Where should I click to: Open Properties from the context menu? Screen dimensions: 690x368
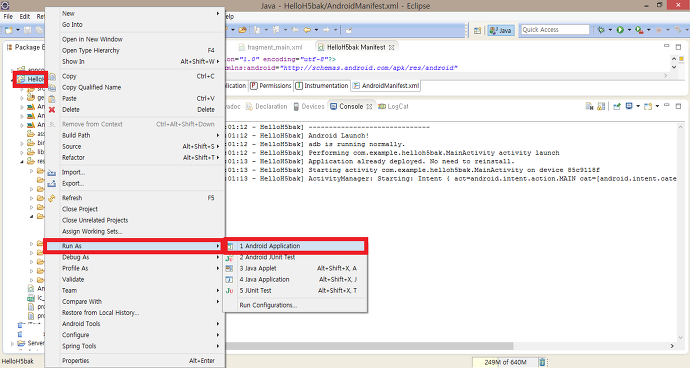pyautogui.click(x=134, y=361)
